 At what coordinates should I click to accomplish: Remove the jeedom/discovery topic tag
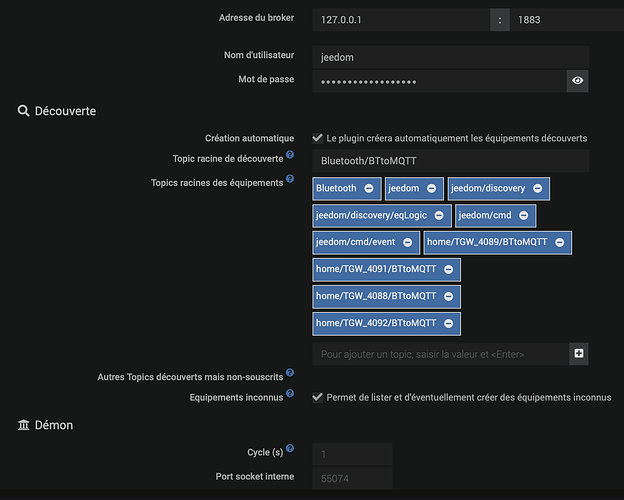click(x=537, y=188)
